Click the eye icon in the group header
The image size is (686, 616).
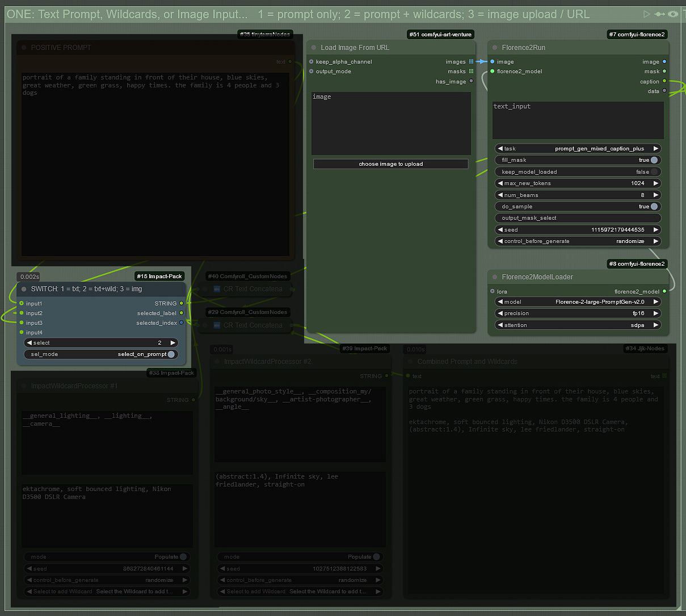(673, 14)
